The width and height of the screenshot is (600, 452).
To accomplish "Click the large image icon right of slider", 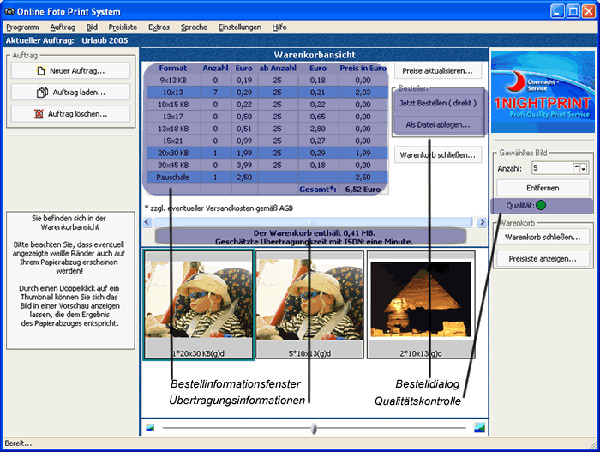I will pos(479,427).
